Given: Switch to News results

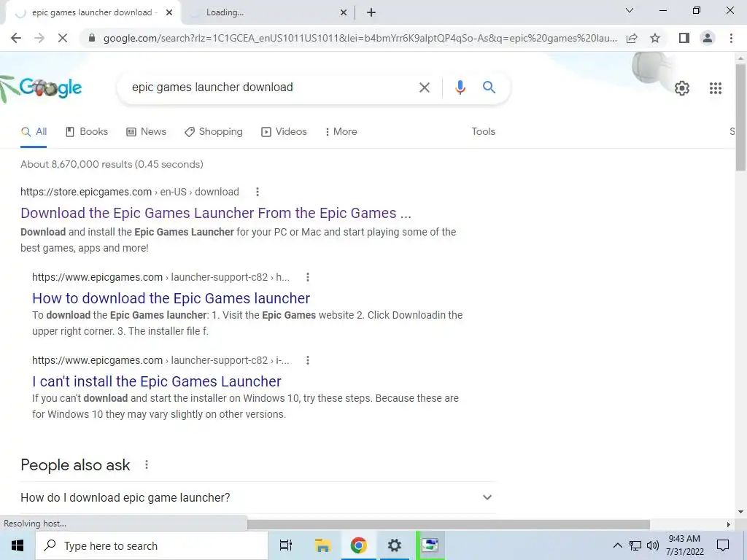Looking at the screenshot, I should pos(146,132).
